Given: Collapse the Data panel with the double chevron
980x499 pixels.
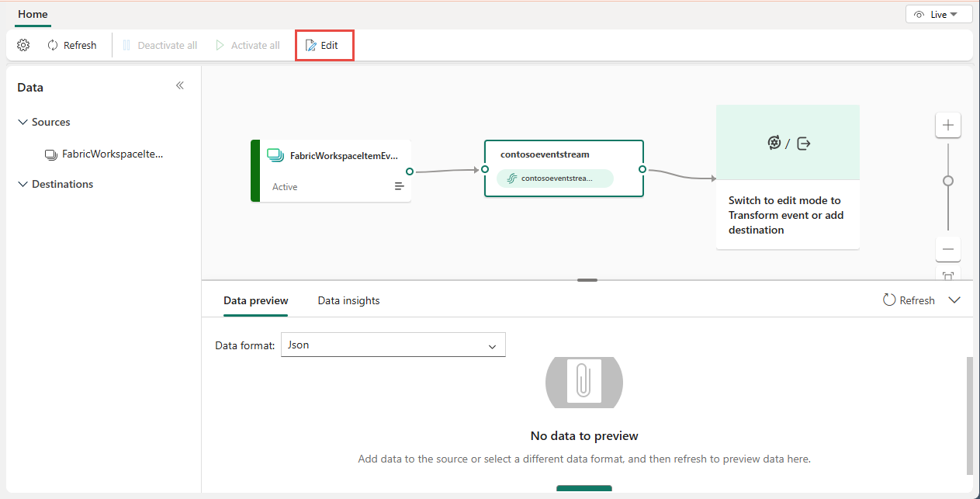Looking at the screenshot, I should coord(179,85).
